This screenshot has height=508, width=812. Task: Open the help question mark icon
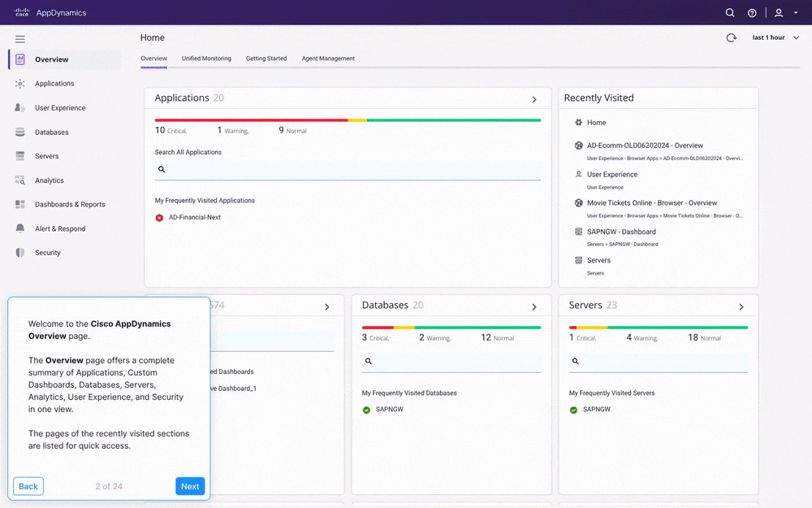752,13
